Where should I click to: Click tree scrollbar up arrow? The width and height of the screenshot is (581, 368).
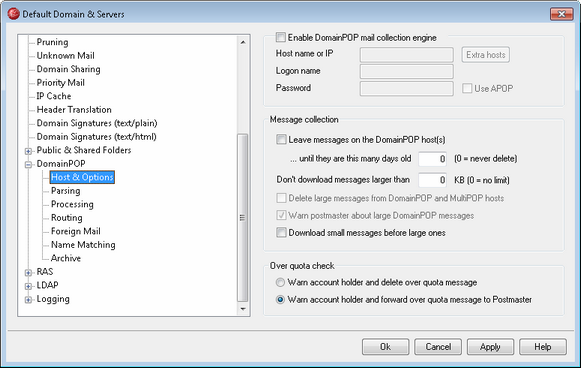(243, 42)
